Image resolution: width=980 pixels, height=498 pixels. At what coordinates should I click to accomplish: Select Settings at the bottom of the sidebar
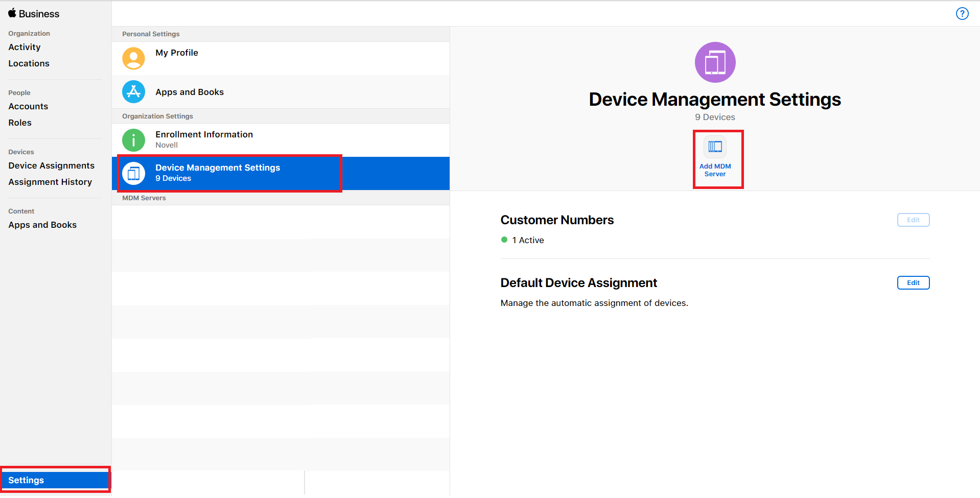[26, 480]
